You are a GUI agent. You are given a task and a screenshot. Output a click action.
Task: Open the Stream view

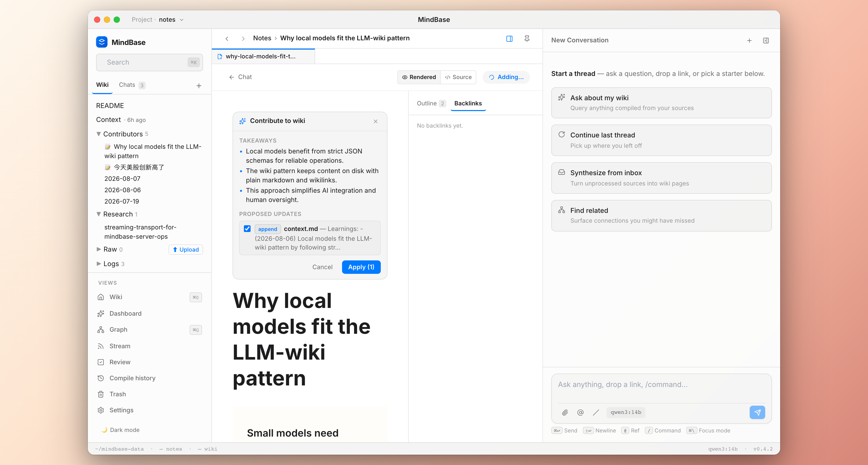(x=150, y=346)
